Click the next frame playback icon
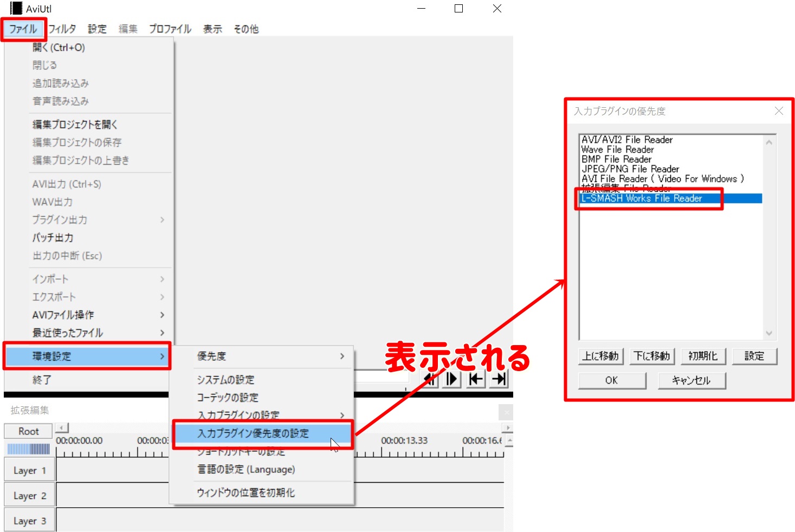The height and width of the screenshot is (532, 795). click(x=451, y=379)
